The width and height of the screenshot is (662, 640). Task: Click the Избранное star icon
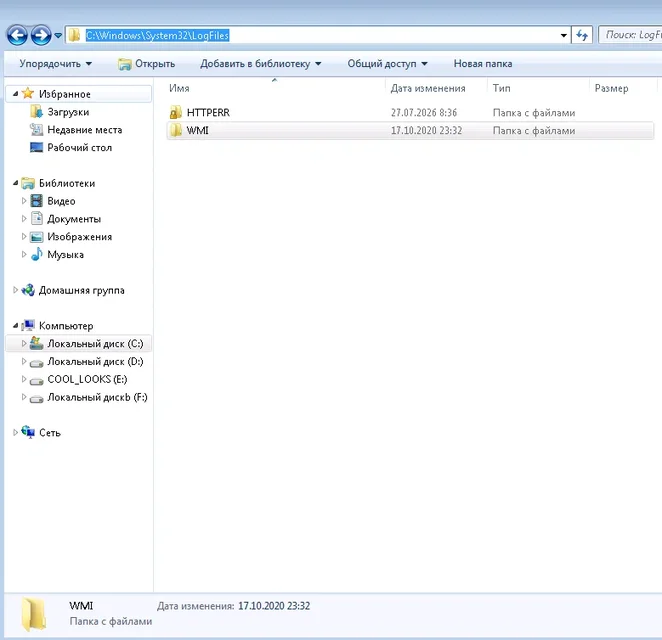pos(28,93)
